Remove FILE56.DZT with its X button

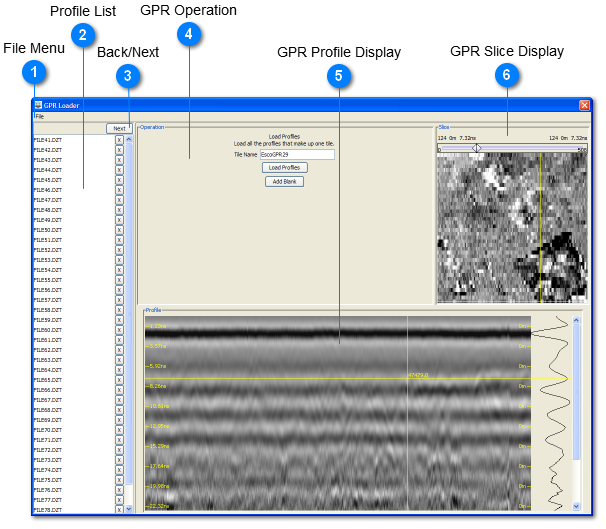click(x=119, y=290)
